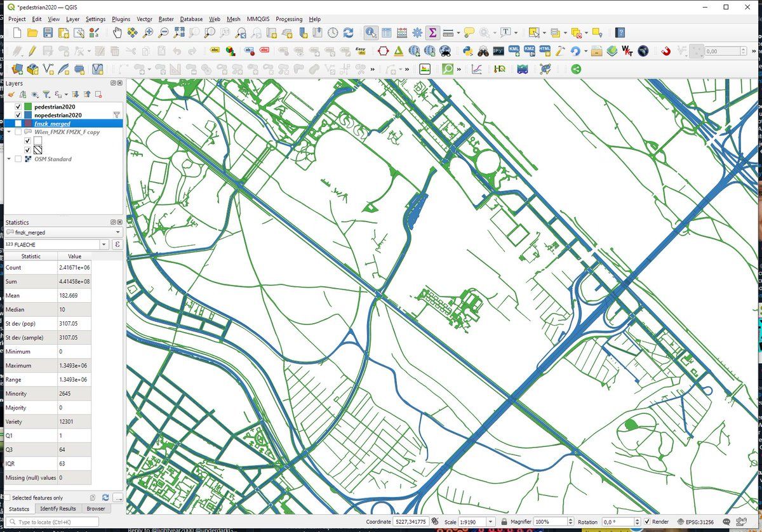Screen dimensions: 762x532
Task: Uncheck the pedestrian2020 layer visibility
Action: [18, 107]
